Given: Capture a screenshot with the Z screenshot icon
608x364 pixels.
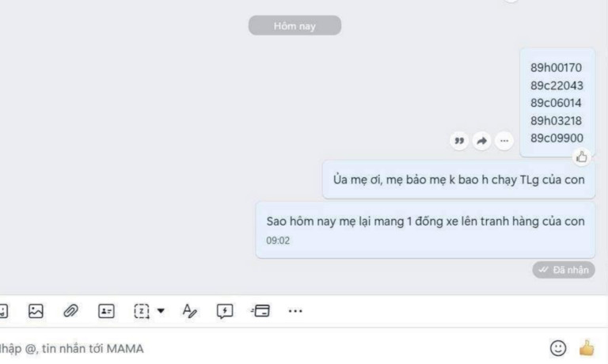Looking at the screenshot, I should point(142,311).
